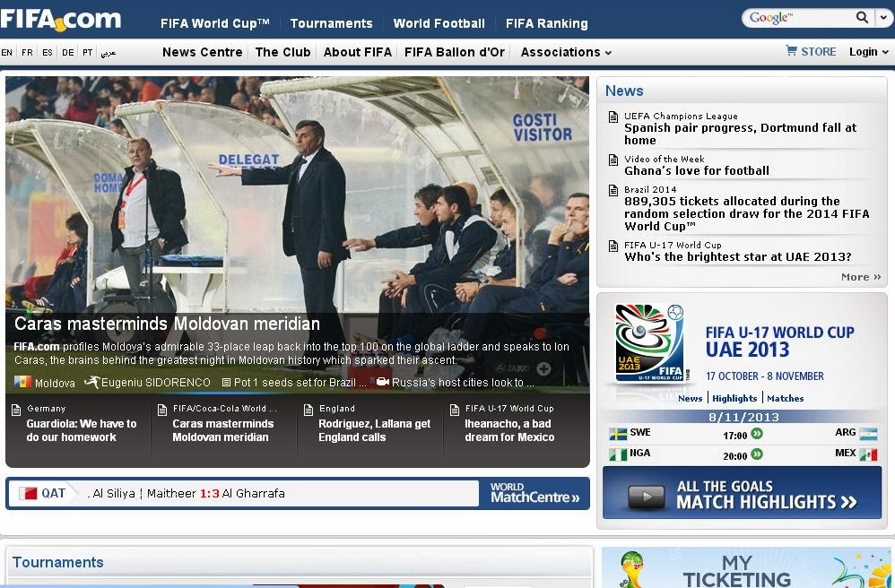Switch language to PT

pyautogui.click(x=87, y=53)
